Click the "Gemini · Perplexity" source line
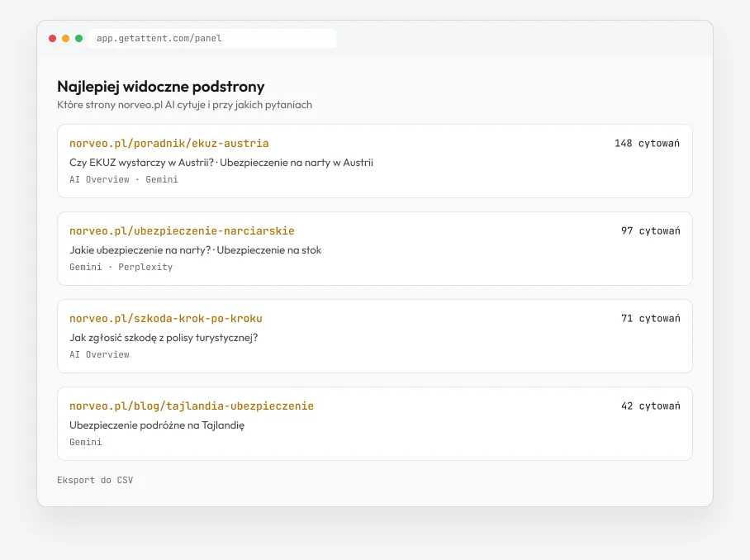Screen dimensions: 750x560 [121, 267]
